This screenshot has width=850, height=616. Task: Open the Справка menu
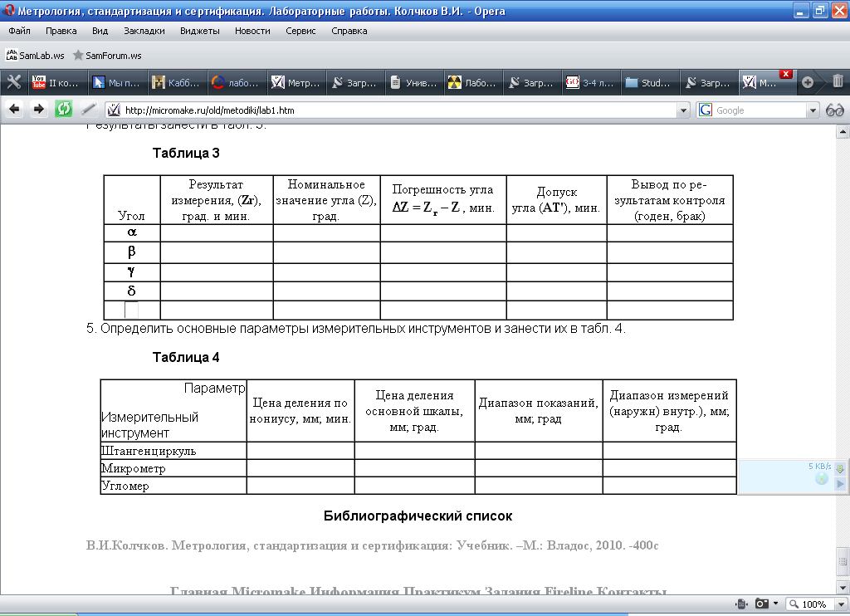[349, 31]
